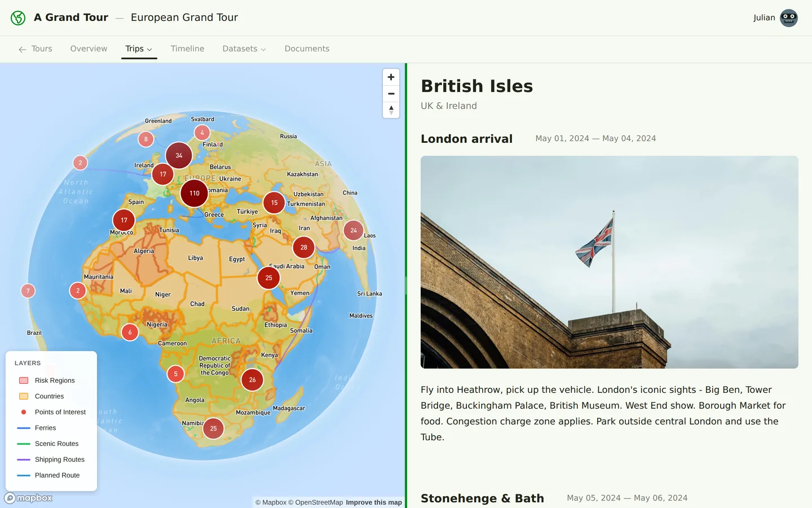Open the OpenStreetMap attribution link

coord(319,502)
